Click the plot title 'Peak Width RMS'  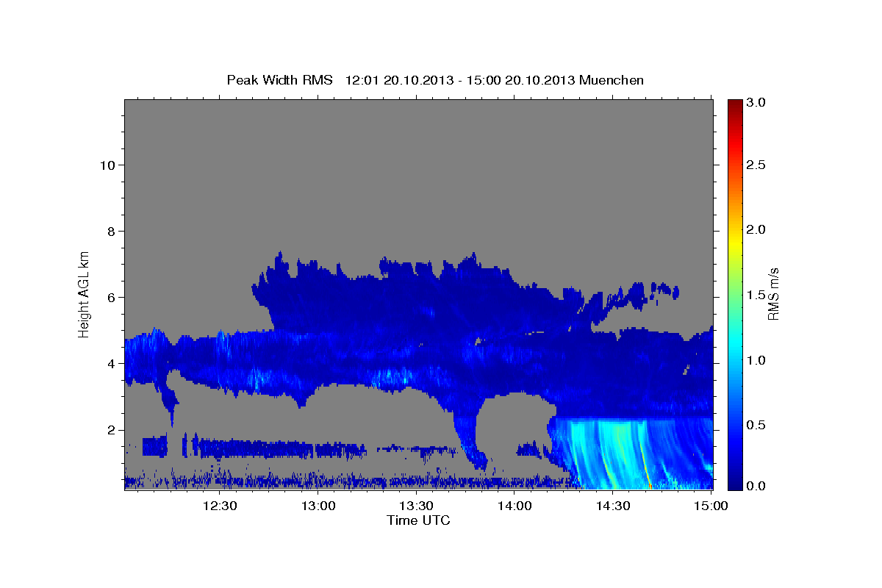tap(279, 80)
